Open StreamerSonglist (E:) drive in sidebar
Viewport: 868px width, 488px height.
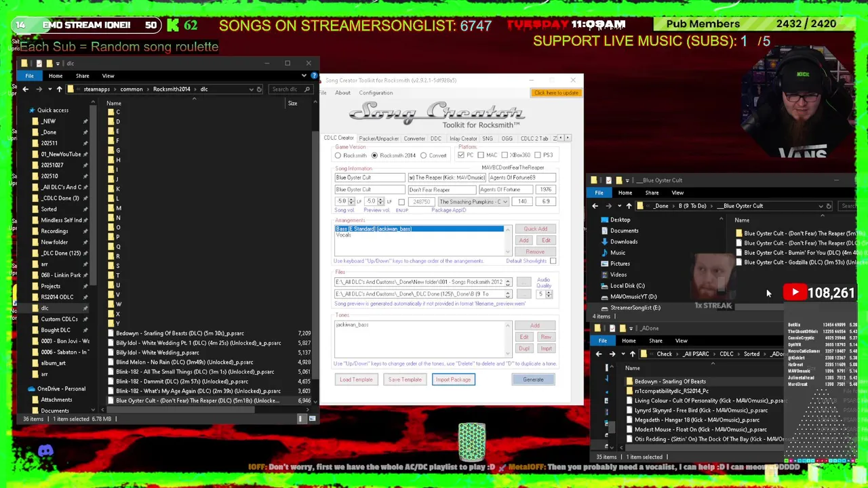click(x=630, y=308)
